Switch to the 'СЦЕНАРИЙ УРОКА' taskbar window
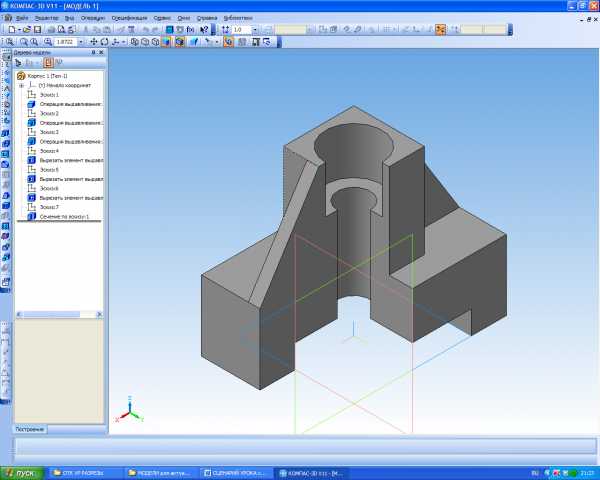The image size is (600, 480). click(x=234, y=472)
